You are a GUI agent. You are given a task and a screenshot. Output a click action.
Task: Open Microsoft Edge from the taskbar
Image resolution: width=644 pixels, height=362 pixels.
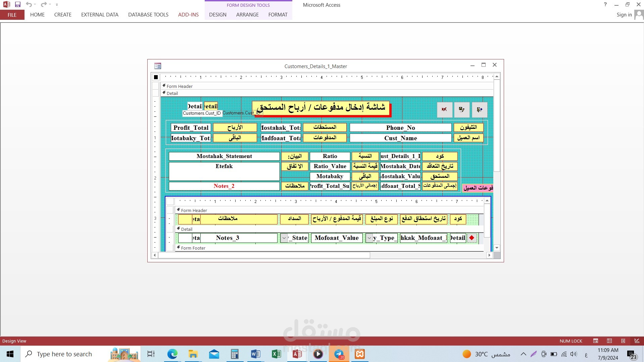(172, 354)
